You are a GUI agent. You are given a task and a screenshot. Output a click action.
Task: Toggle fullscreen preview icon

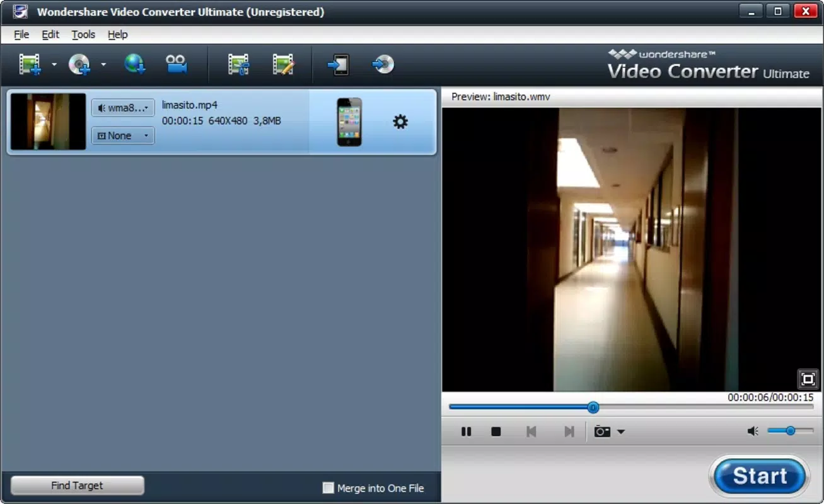click(808, 379)
